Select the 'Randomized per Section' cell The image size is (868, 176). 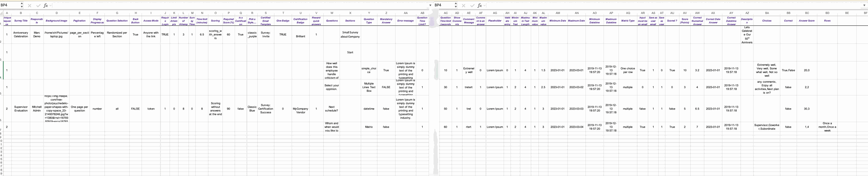click(117, 34)
